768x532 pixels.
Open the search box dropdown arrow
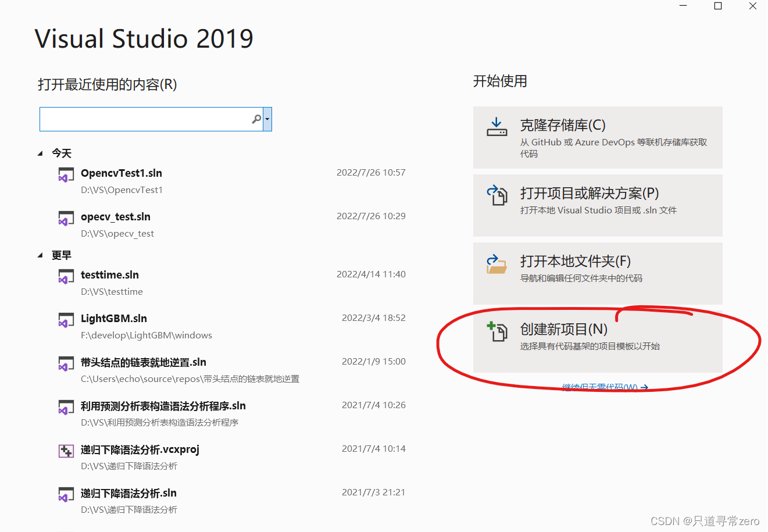tap(267, 119)
